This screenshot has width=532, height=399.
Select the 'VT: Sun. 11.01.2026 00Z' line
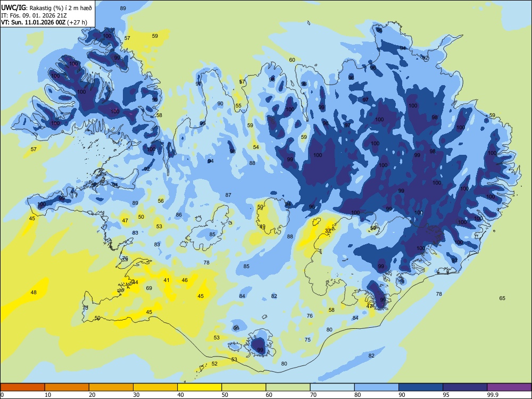coord(33,23)
